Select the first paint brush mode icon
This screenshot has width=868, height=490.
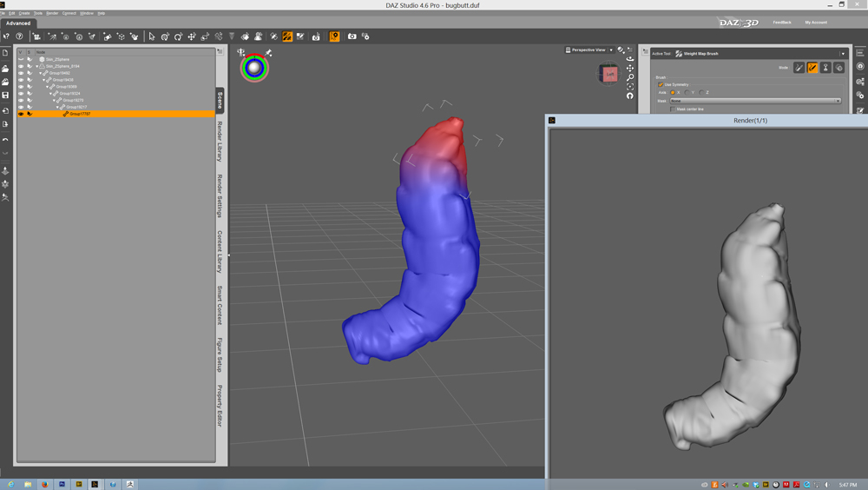799,68
